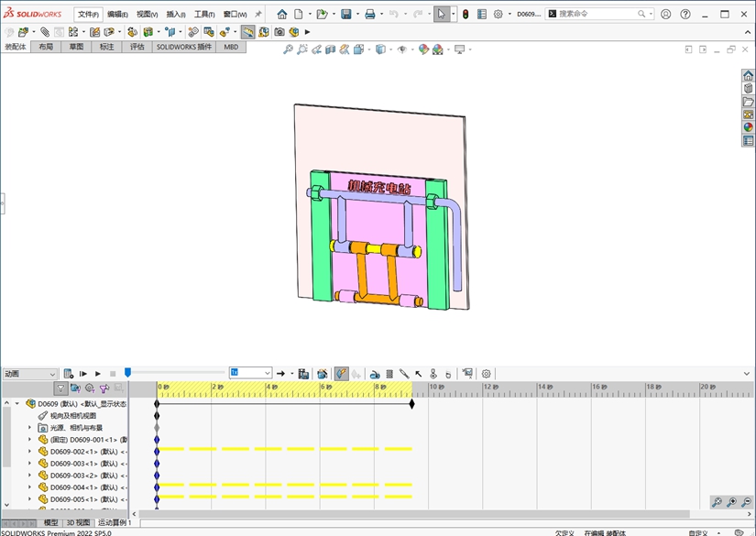Open the 工具(T) menu
The height and width of the screenshot is (536, 756).
tap(204, 15)
